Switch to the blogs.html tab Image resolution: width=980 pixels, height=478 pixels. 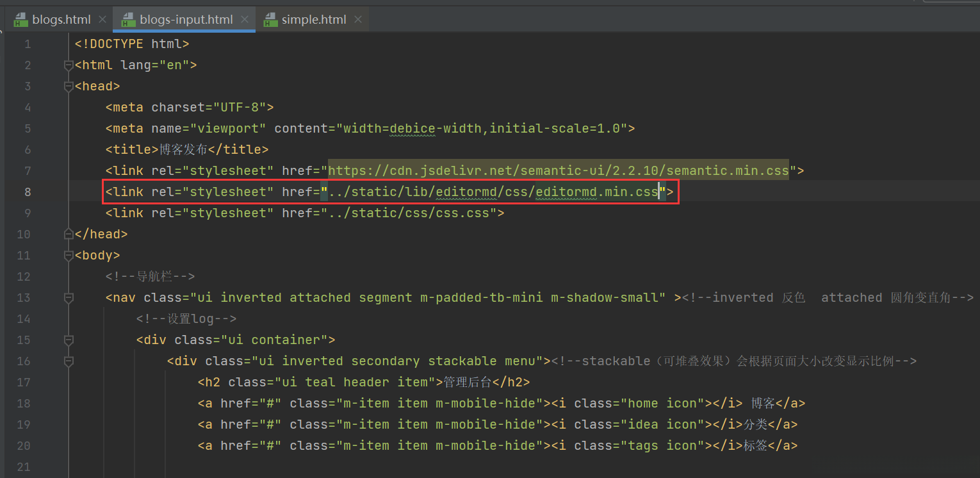pos(61,19)
